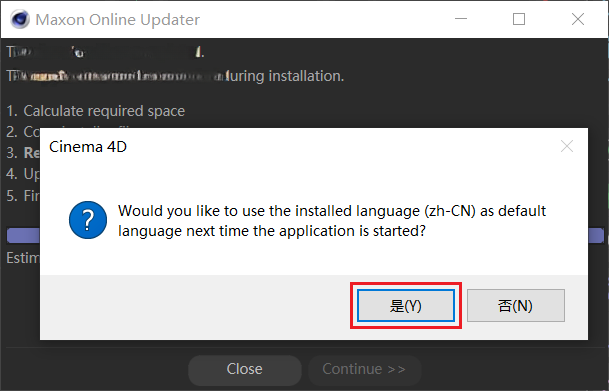Maximize the Maxon Online Updater window

(519, 19)
